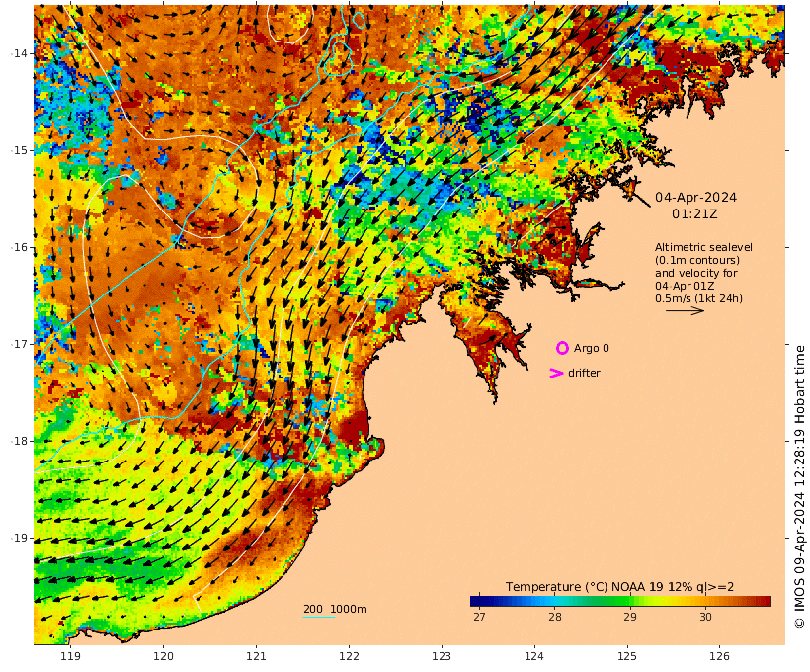Click the latitude axis label -15
Viewport: 810px width, 672px height.
click(19, 150)
